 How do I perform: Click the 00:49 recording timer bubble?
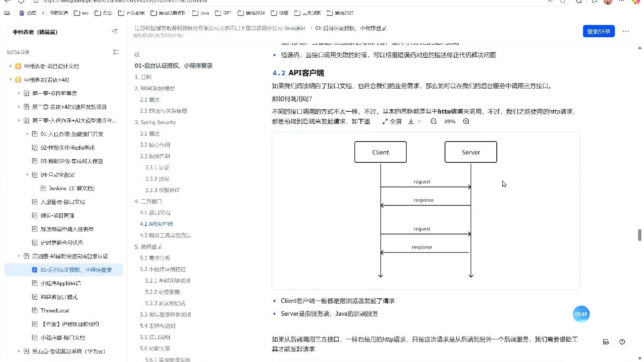tap(581, 314)
